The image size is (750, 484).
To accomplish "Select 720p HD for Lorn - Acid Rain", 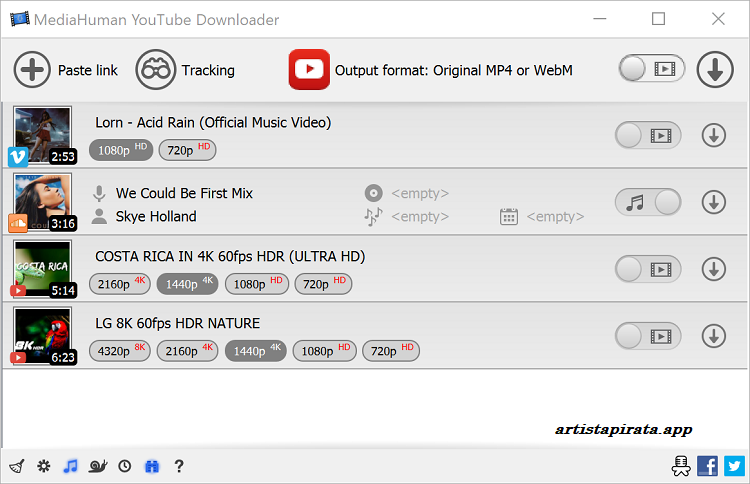I will click(x=188, y=150).
